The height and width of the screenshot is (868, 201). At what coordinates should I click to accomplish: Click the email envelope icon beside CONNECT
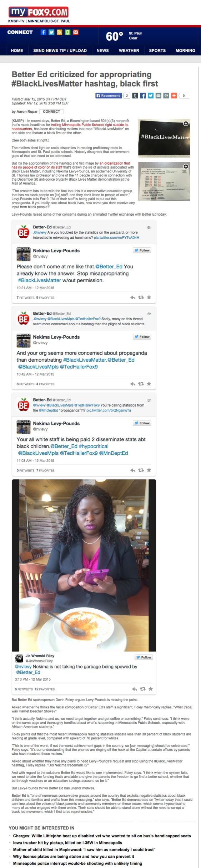coord(76,32)
